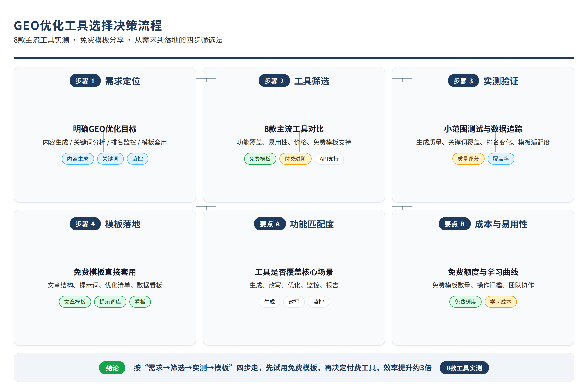Select the 学习成本 tag

coord(501,302)
